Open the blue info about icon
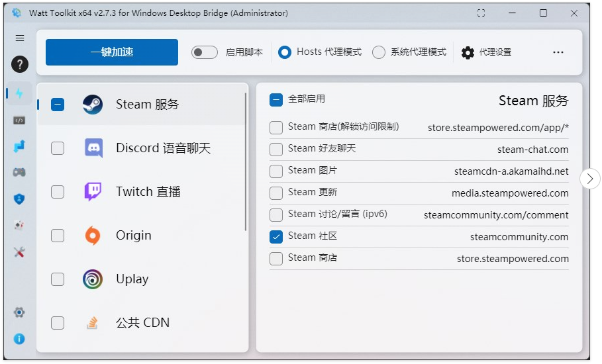The image size is (602, 364). [19, 339]
